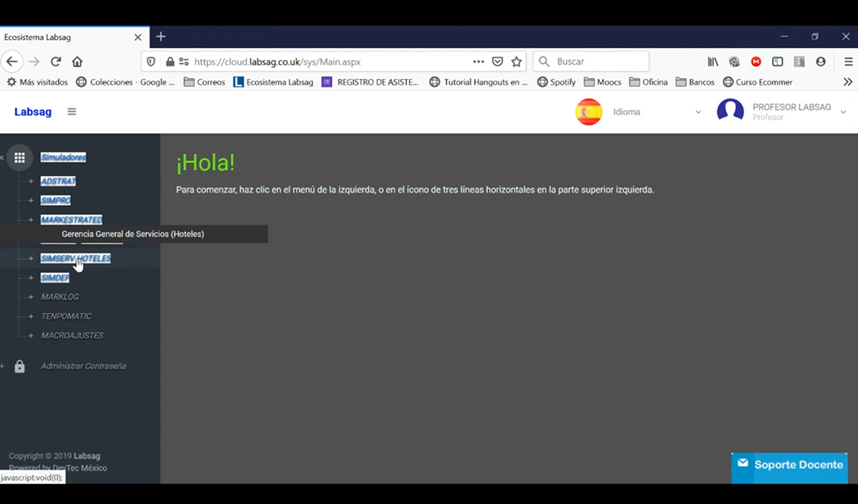The height and width of the screenshot is (504, 858).
Task: Expand the SIMDEF tree node
Action: pyautogui.click(x=31, y=278)
